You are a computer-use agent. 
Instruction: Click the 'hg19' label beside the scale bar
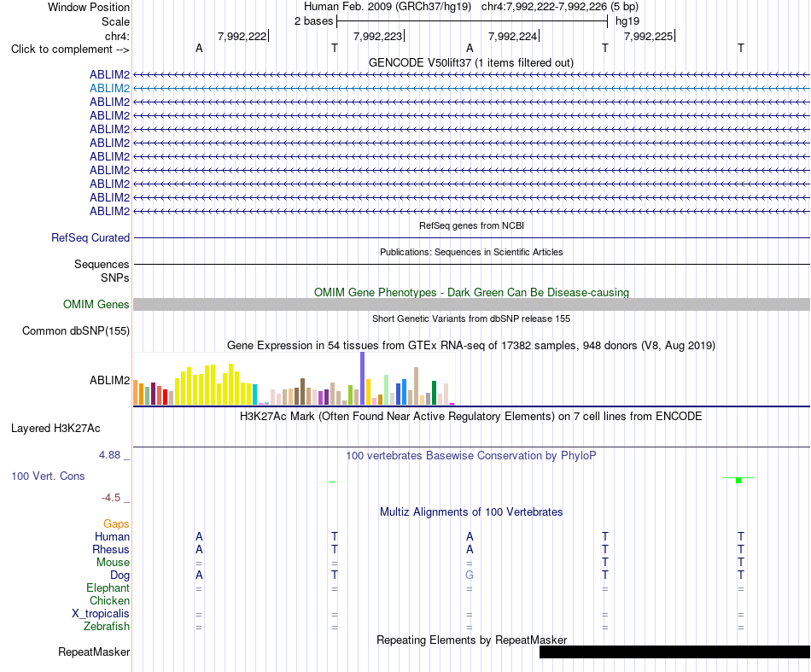pyautogui.click(x=627, y=21)
